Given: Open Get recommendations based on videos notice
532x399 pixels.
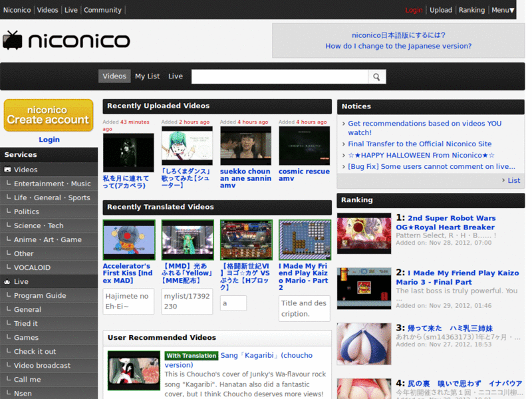Looking at the screenshot, I should point(424,128).
